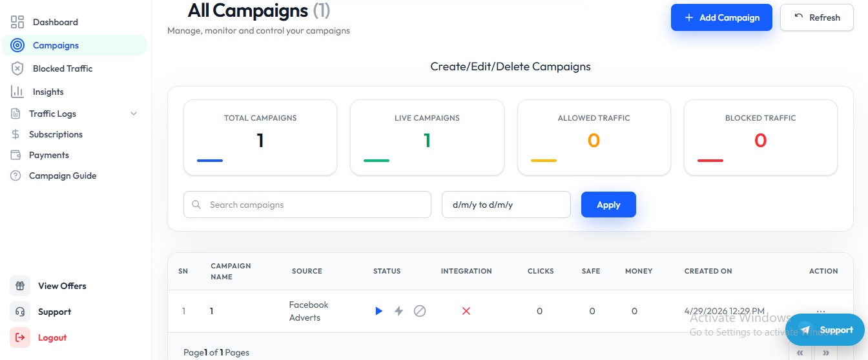Click the Integration column header

[x=466, y=271]
